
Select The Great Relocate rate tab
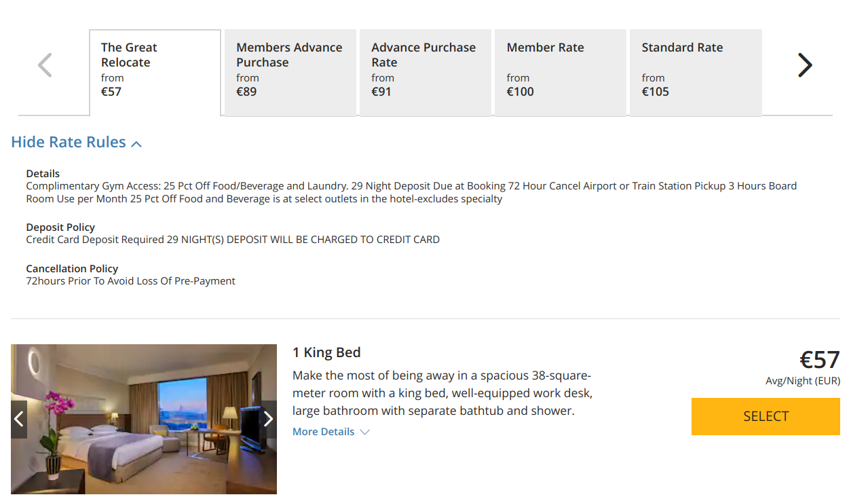pos(155,72)
